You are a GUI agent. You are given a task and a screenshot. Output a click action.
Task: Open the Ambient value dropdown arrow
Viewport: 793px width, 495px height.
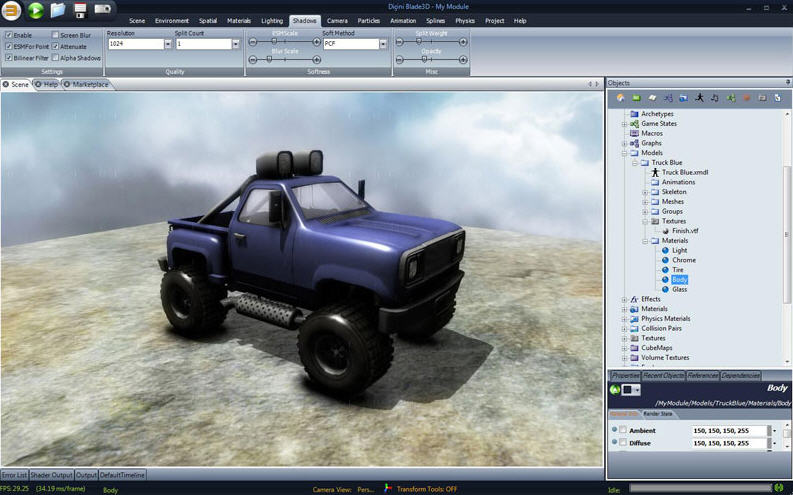[x=775, y=431]
